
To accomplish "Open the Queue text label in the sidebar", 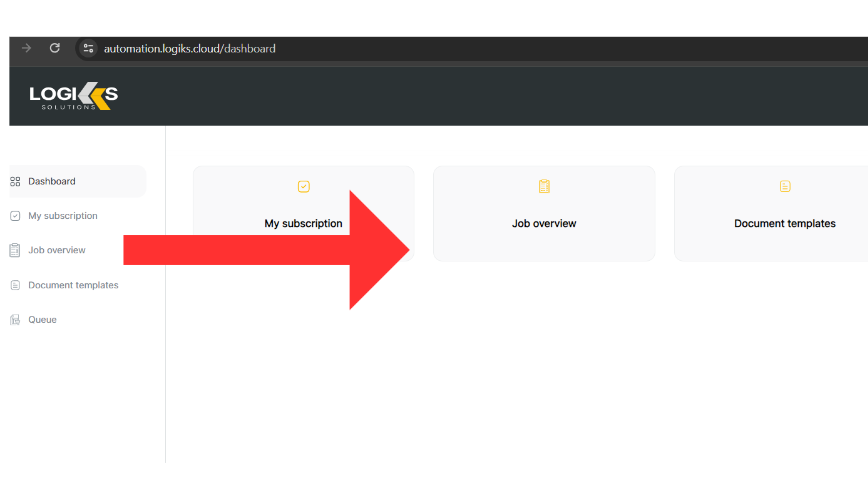I will (x=42, y=320).
